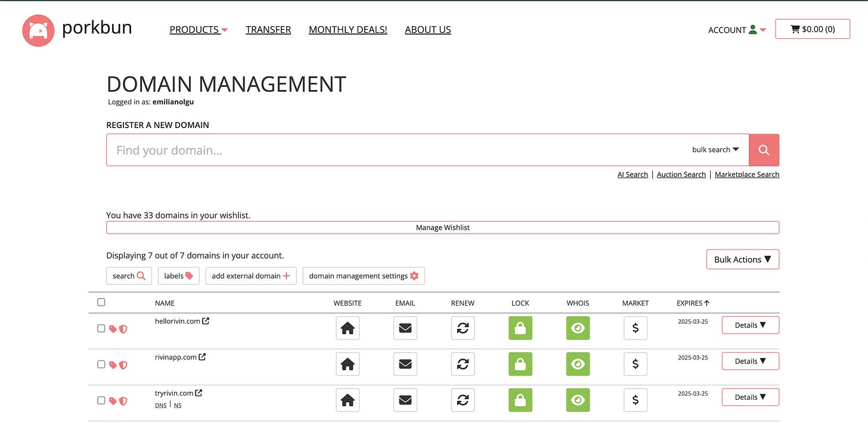Open DNS link under tryrivin.com
868x423 pixels.
pos(161,405)
